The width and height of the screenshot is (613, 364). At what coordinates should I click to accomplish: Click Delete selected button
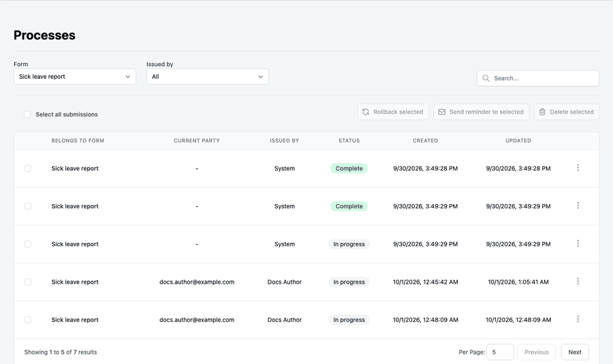click(x=567, y=112)
